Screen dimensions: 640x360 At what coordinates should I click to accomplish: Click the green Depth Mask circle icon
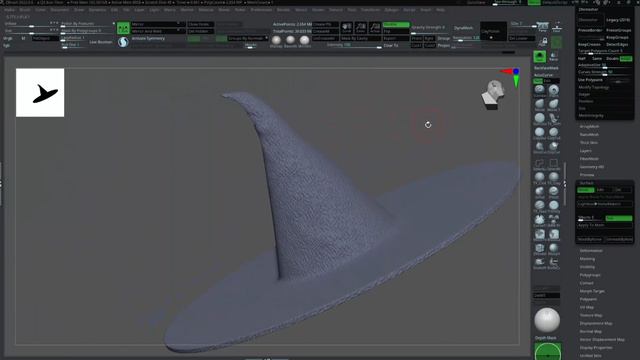548,352
